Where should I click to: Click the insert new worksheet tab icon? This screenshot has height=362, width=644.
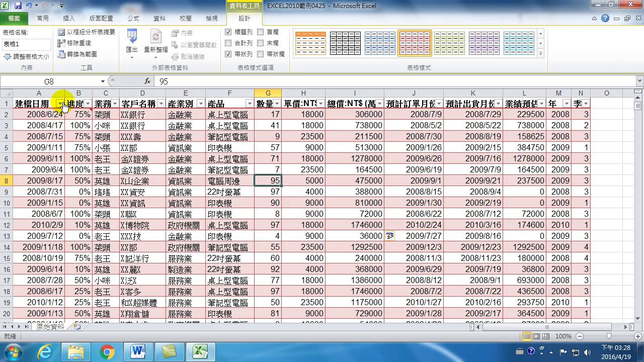coord(77,327)
